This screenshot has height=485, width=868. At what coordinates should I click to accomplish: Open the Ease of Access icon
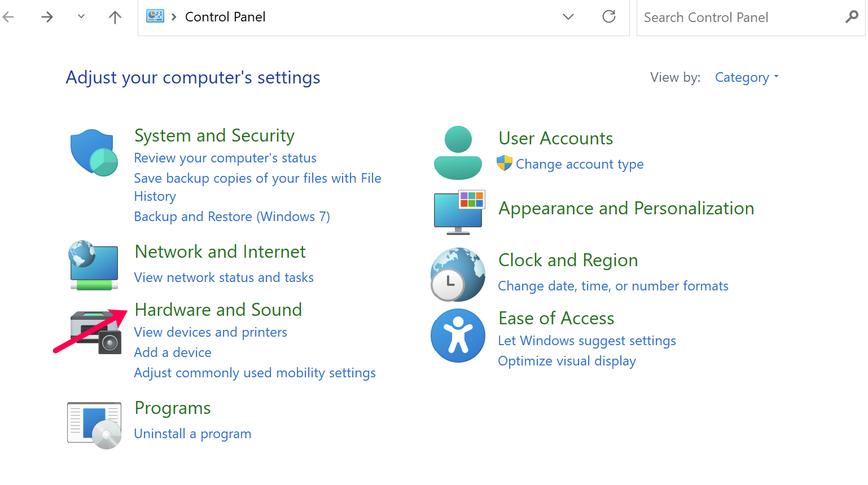pyautogui.click(x=458, y=336)
